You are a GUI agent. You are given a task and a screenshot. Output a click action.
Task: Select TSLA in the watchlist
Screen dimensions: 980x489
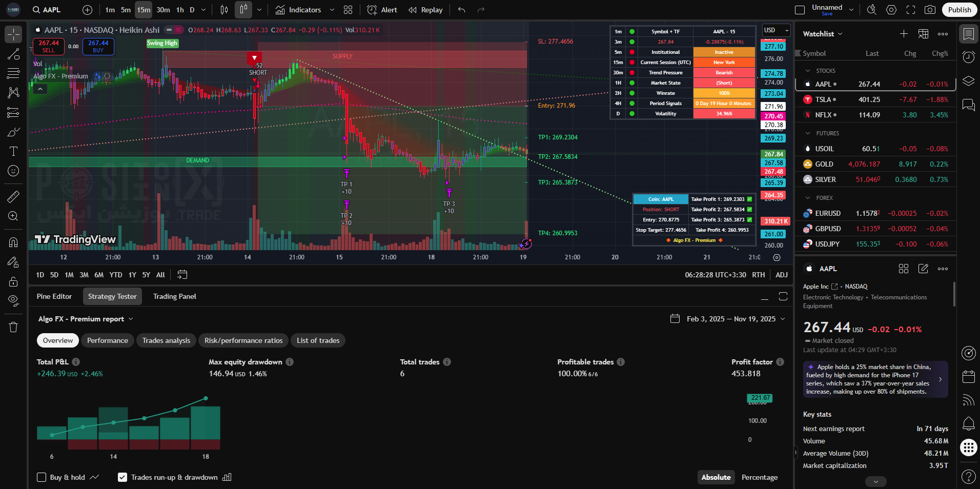[823, 99]
